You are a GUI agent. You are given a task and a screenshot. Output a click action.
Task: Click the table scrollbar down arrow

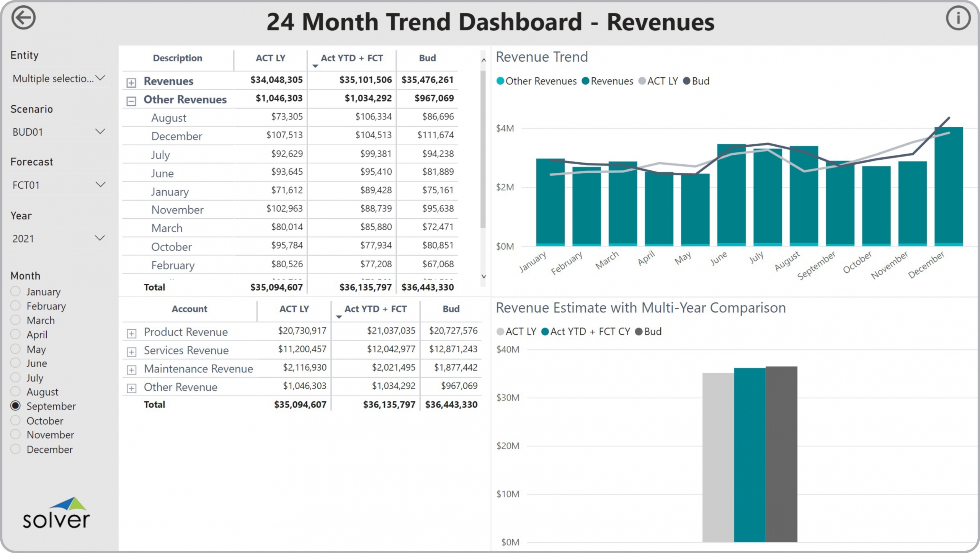(x=483, y=276)
